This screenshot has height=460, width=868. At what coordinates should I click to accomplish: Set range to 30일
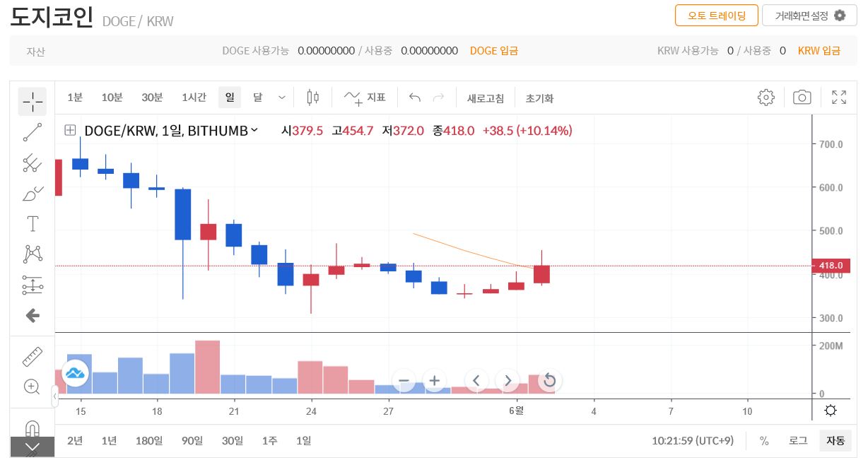(233, 441)
